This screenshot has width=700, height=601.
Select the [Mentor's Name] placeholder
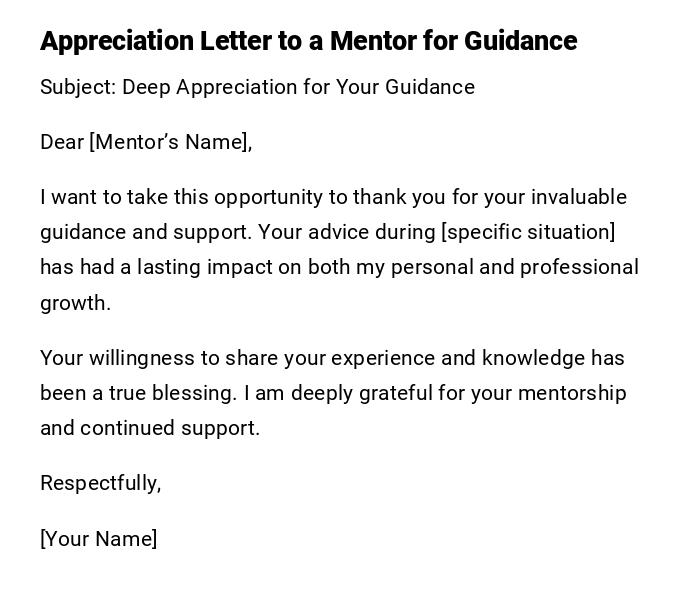coord(170,142)
